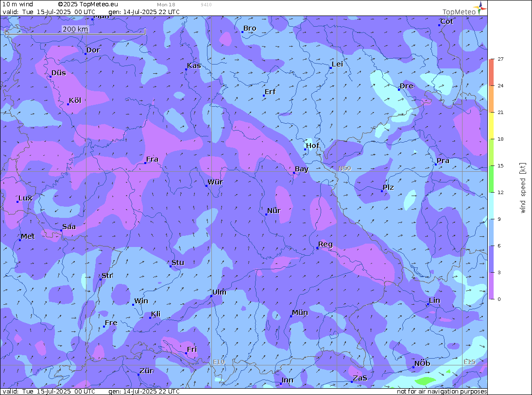The height and width of the screenshot is (395, 532).
Task: Click the '9410' header number
Action: pos(206,5)
